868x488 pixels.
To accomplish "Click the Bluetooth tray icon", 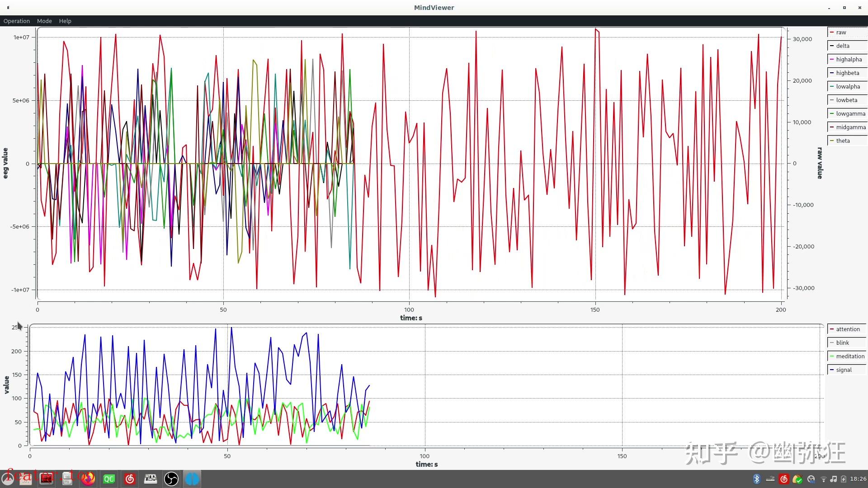I will [x=757, y=479].
